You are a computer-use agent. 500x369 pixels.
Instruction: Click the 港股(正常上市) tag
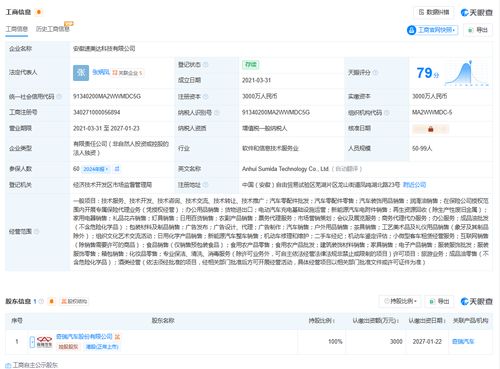coord(102,347)
